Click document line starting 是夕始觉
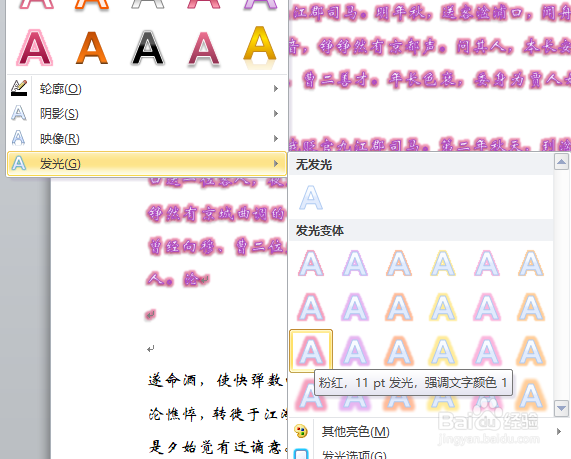 click(x=218, y=447)
